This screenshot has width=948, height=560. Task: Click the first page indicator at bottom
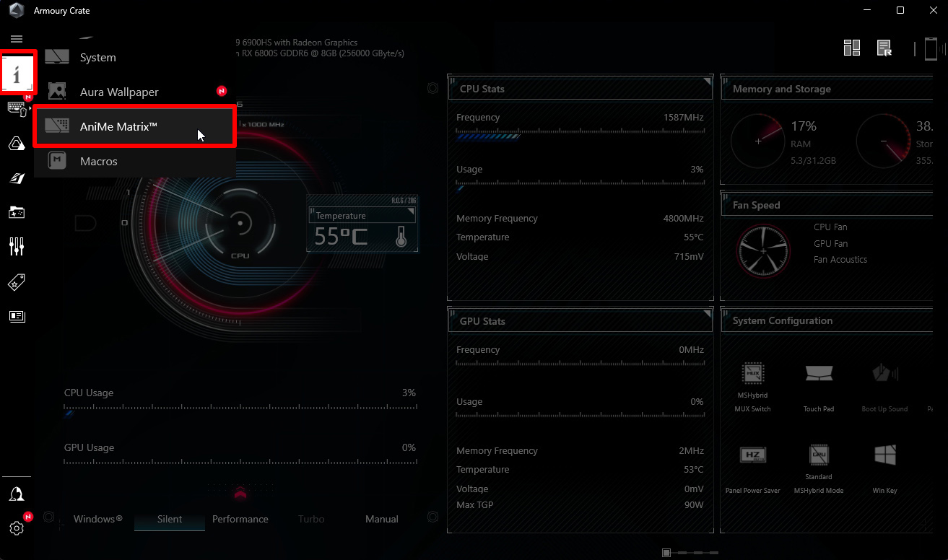(666, 553)
